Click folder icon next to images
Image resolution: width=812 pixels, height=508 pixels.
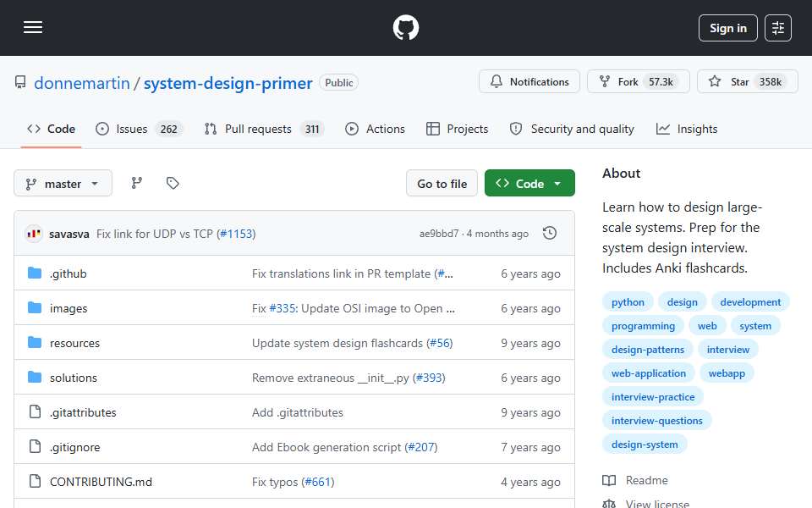tap(35, 308)
